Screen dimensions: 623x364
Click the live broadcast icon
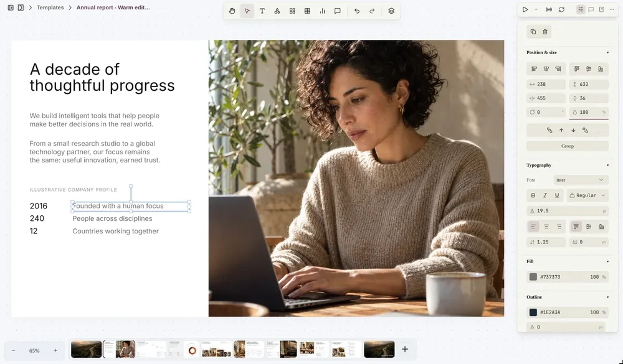point(549,9)
